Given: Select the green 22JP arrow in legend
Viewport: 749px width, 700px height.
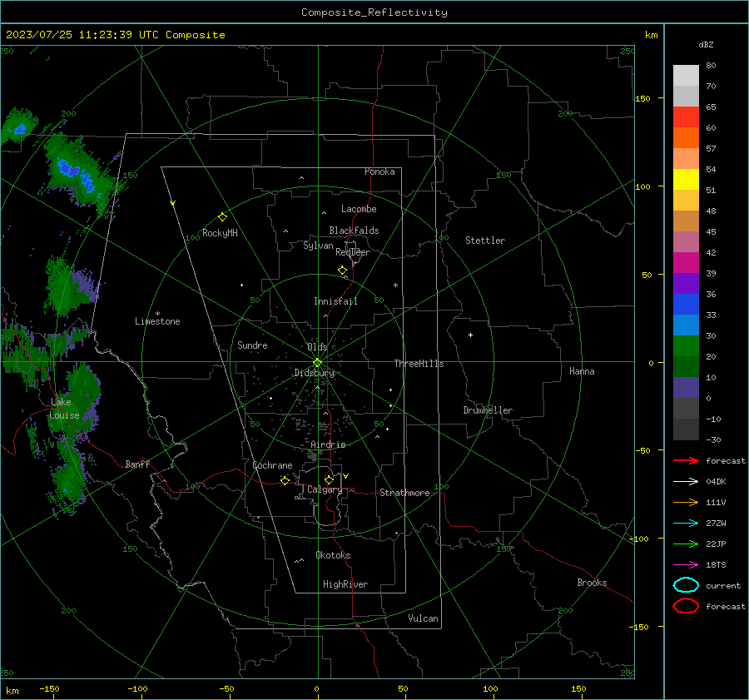Looking at the screenshot, I should click(x=686, y=544).
